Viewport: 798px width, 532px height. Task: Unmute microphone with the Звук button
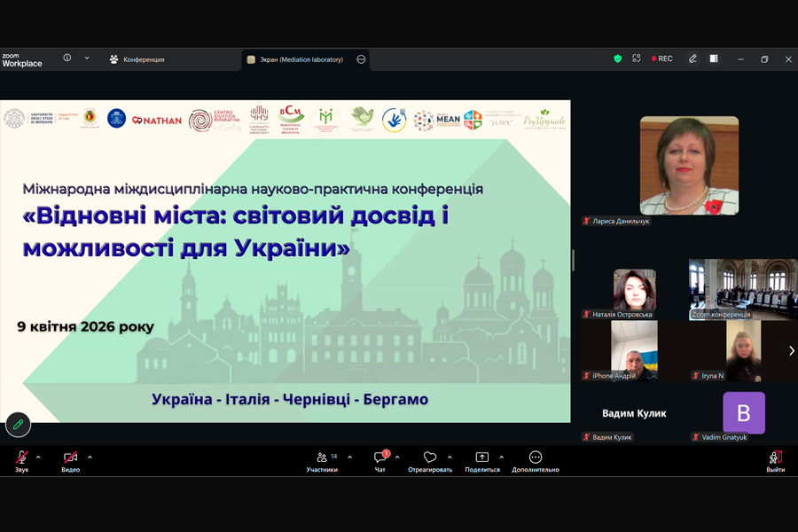[x=21, y=461]
